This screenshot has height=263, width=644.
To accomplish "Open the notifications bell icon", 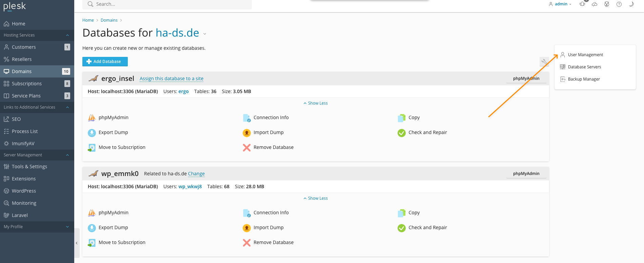I will pyautogui.click(x=582, y=4).
